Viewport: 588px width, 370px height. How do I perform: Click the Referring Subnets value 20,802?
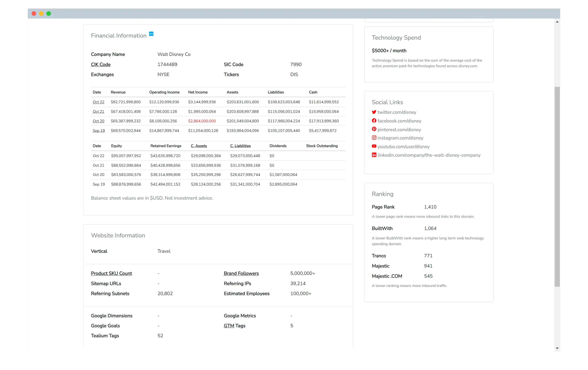(165, 294)
